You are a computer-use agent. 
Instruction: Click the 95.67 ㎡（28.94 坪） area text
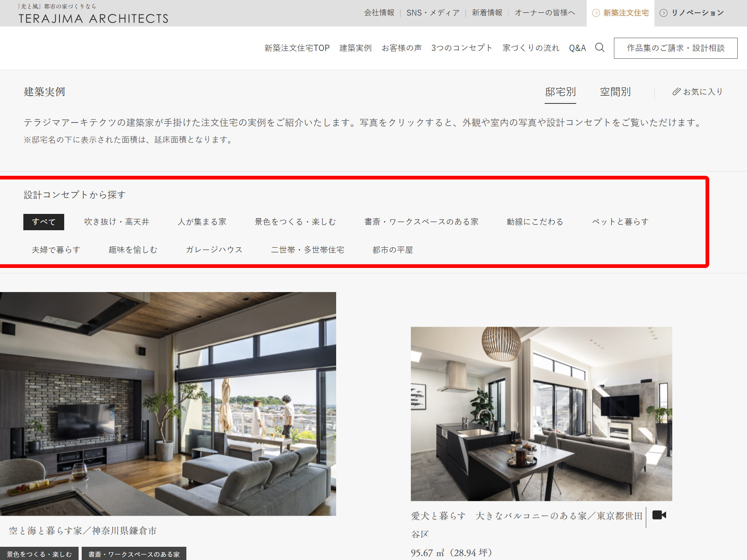click(451, 553)
